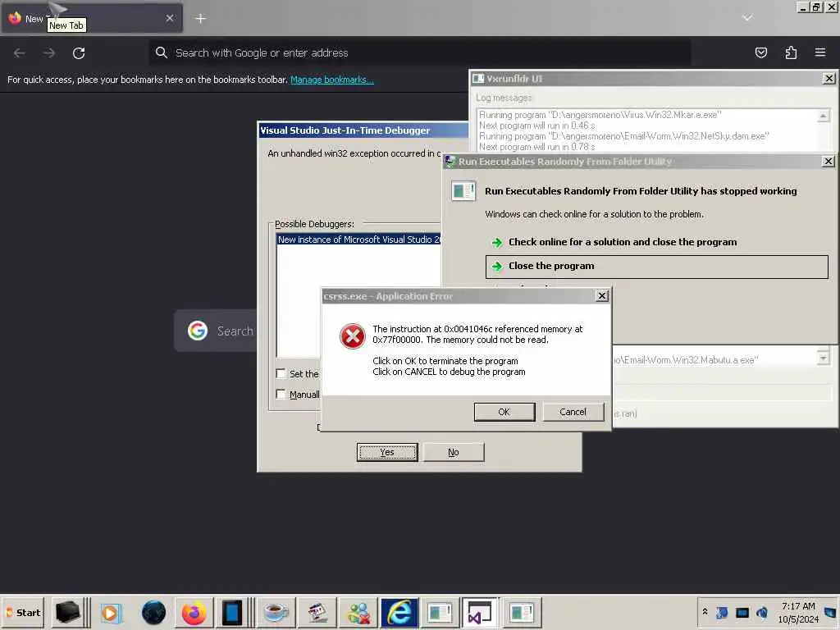This screenshot has width=840, height=630.
Task: Click the address bar search field
Action: click(419, 53)
